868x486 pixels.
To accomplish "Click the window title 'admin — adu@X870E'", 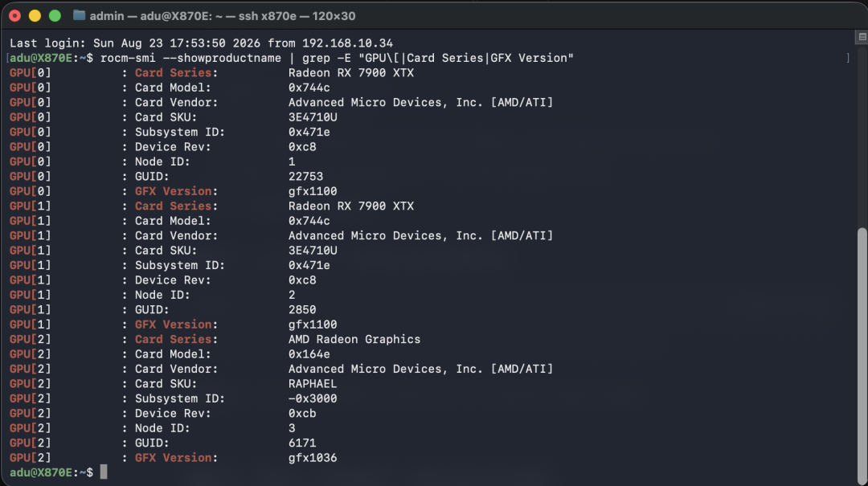I will pyautogui.click(x=223, y=16).
